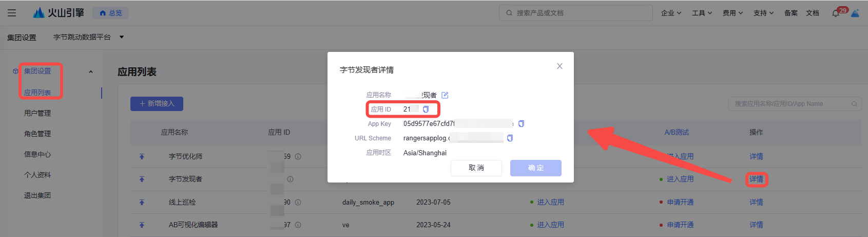Open the 总览 home tab
Viewport: 868px width, 237px height.
click(110, 13)
